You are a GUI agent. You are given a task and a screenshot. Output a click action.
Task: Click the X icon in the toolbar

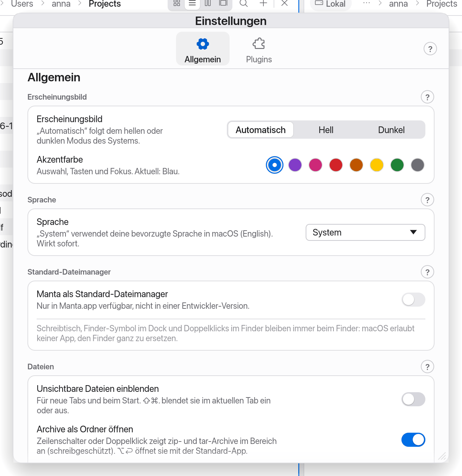pos(285,4)
